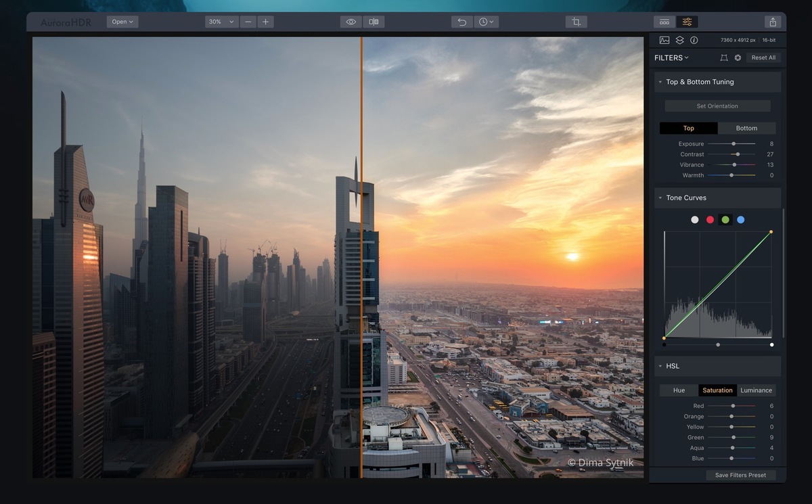Click the Contrast value 27
Image resolution: width=812 pixels, height=504 pixels.
coord(770,155)
